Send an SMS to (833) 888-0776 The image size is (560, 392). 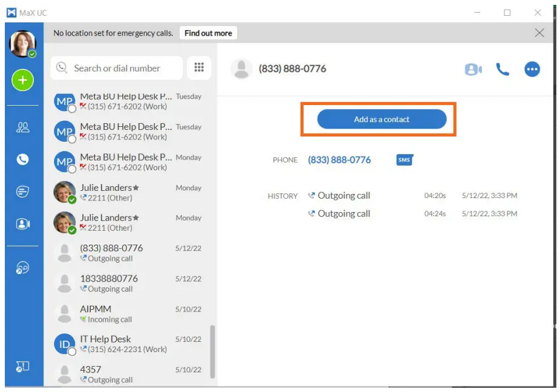(x=403, y=160)
